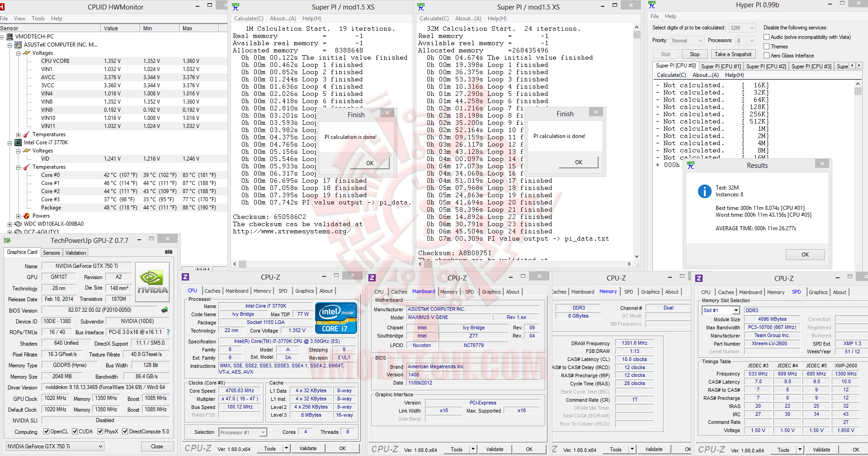Toggle the OpenCL checkbox in GPU-Z

pos(46,432)
